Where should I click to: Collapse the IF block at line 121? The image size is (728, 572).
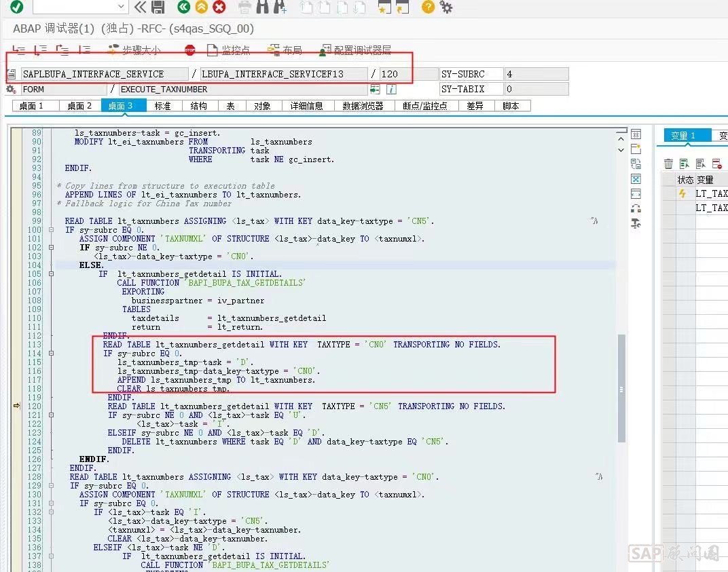[x=51, y=415]
